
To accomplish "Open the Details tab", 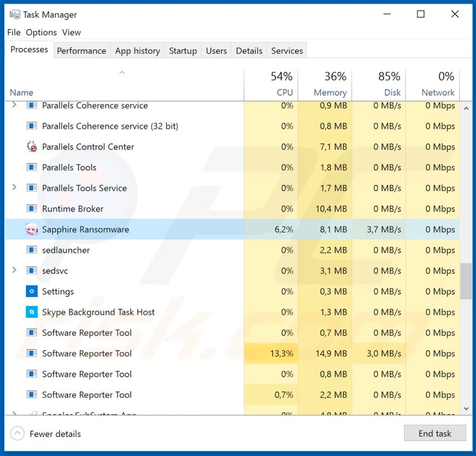I will pyautogui.click(x=249, y=51).
